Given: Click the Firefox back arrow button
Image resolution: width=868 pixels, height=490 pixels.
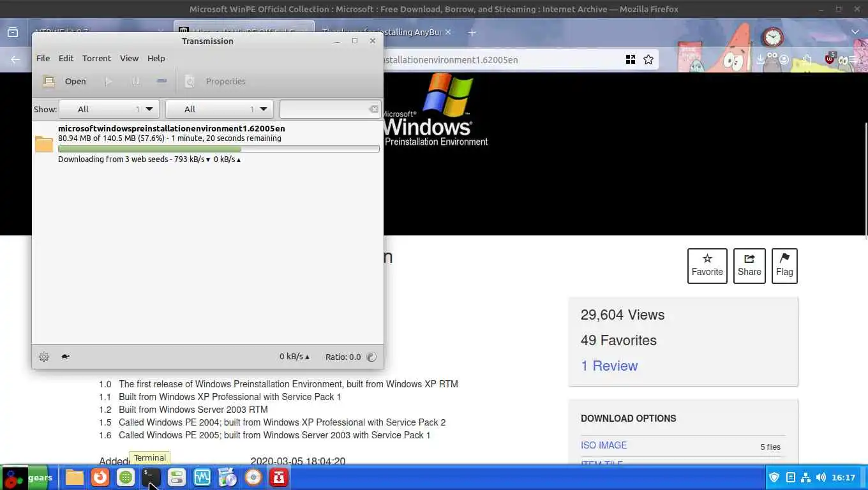Looking at the screenshot, I should pos(15,59).
